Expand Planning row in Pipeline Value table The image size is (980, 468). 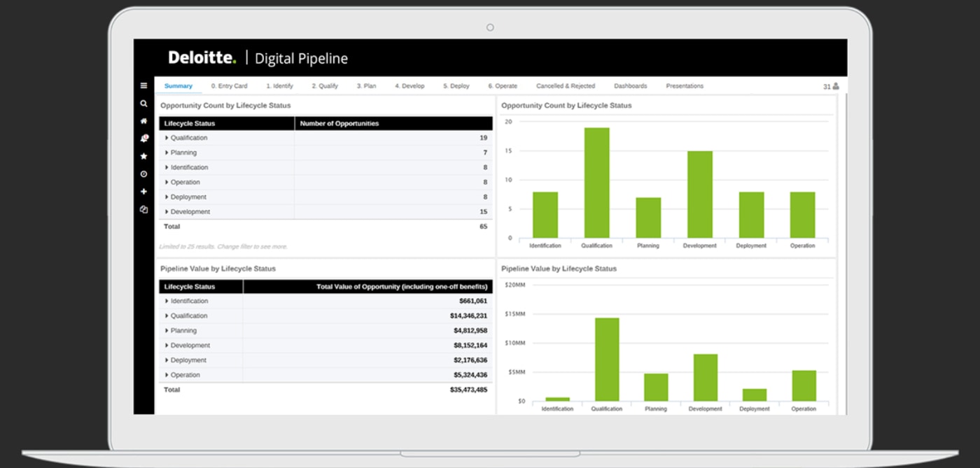pos(167,330)
